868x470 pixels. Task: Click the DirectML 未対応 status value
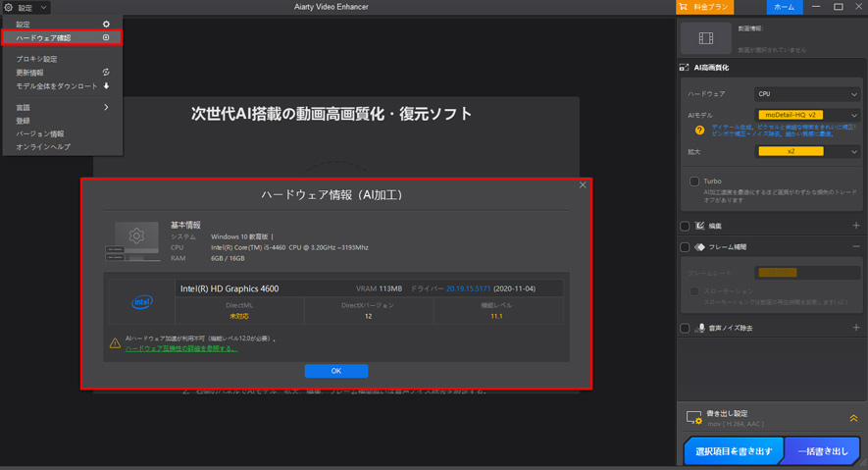point(239,316)
